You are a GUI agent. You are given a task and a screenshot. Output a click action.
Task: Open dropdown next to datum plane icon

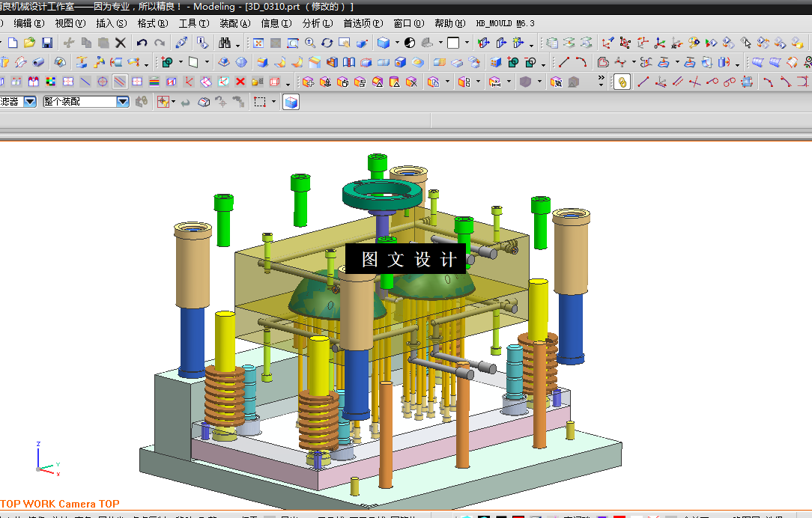tap(207, 63)
